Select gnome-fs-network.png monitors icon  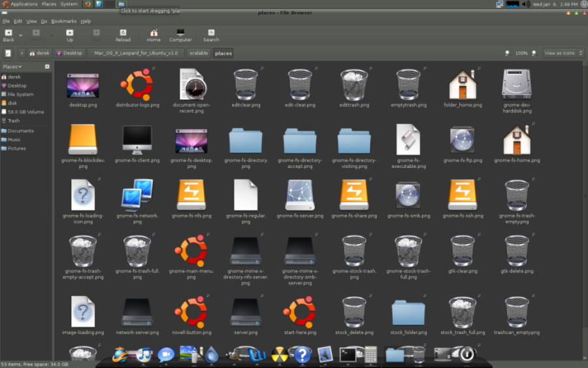[137, 195]
